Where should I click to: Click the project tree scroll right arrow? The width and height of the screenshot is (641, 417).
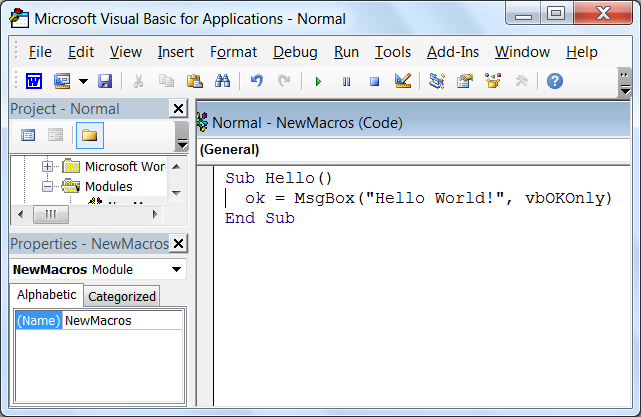(x=155, y=214)
